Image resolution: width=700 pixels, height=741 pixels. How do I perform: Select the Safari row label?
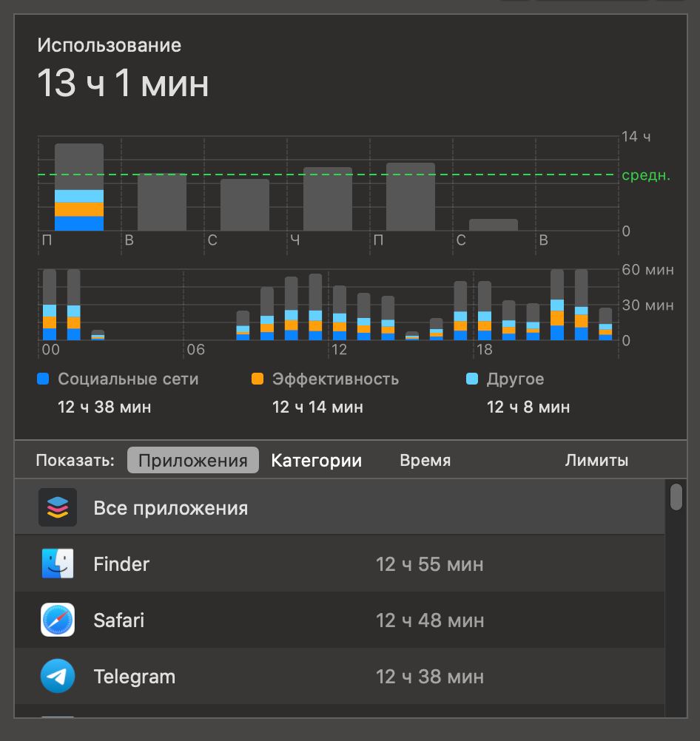click(118, 620)
